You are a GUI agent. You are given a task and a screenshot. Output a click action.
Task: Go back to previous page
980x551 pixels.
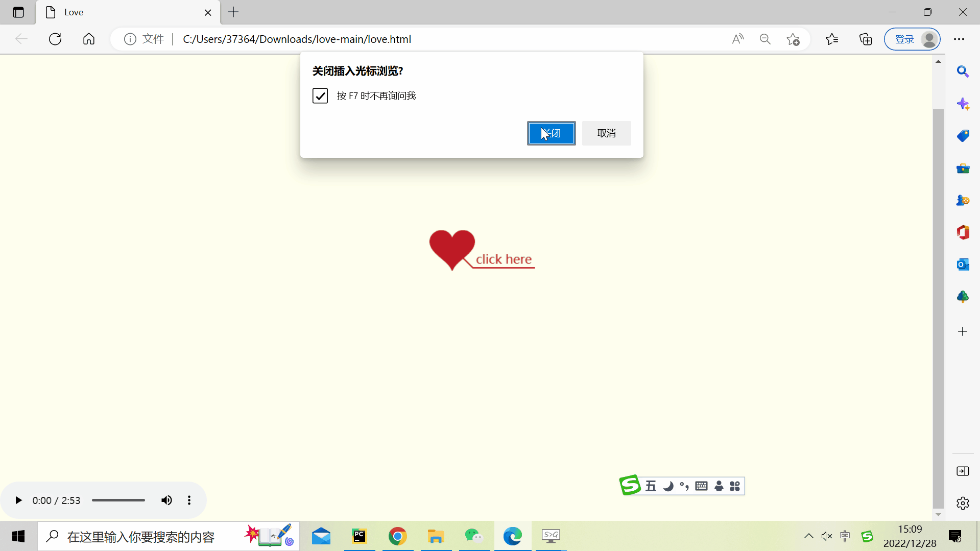(21, 39)
